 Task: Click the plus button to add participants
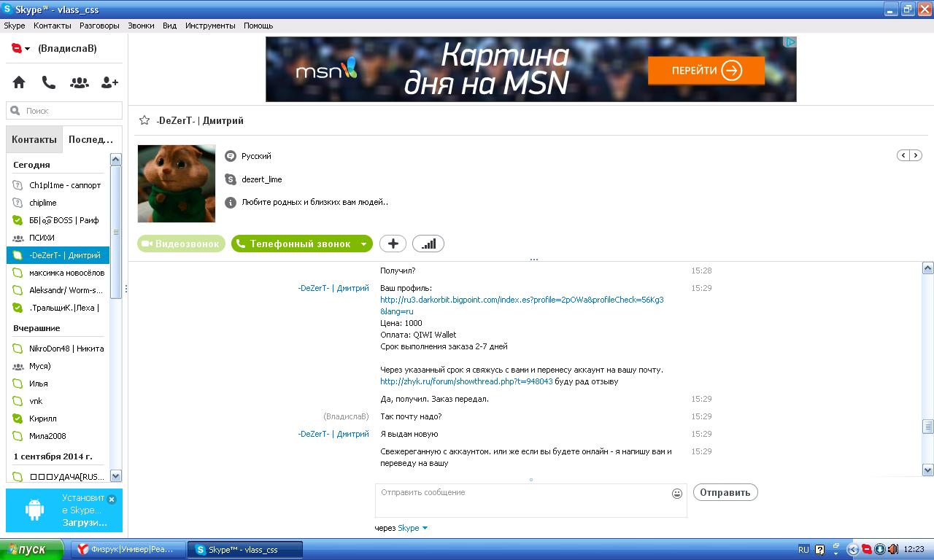393,244
